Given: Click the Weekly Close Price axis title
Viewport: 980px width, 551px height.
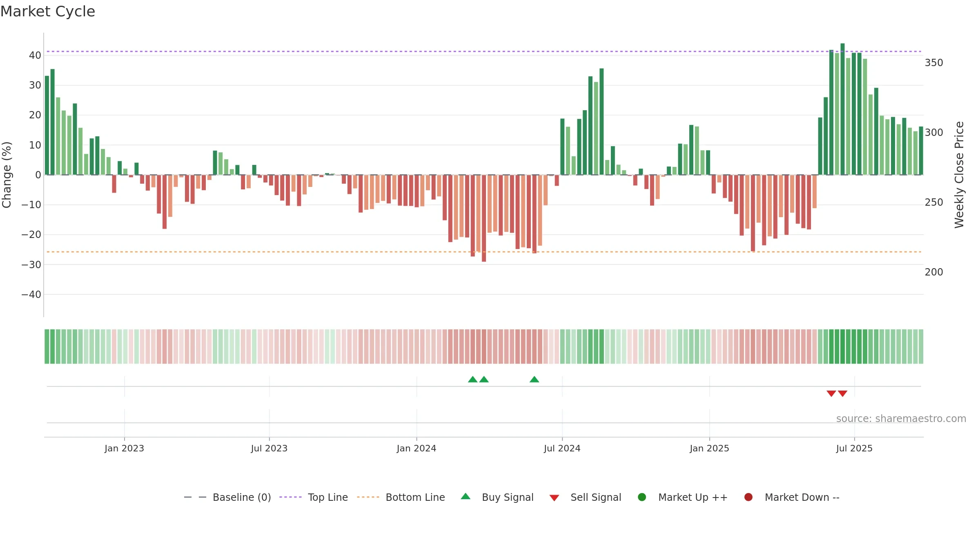Looking at the screenshot, I should tap(959, 175).
